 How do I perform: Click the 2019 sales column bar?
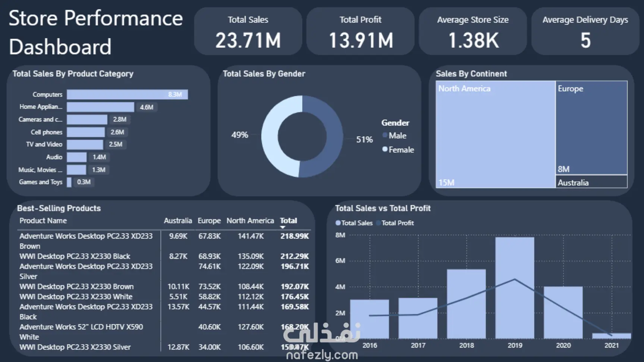pos(515,288)
